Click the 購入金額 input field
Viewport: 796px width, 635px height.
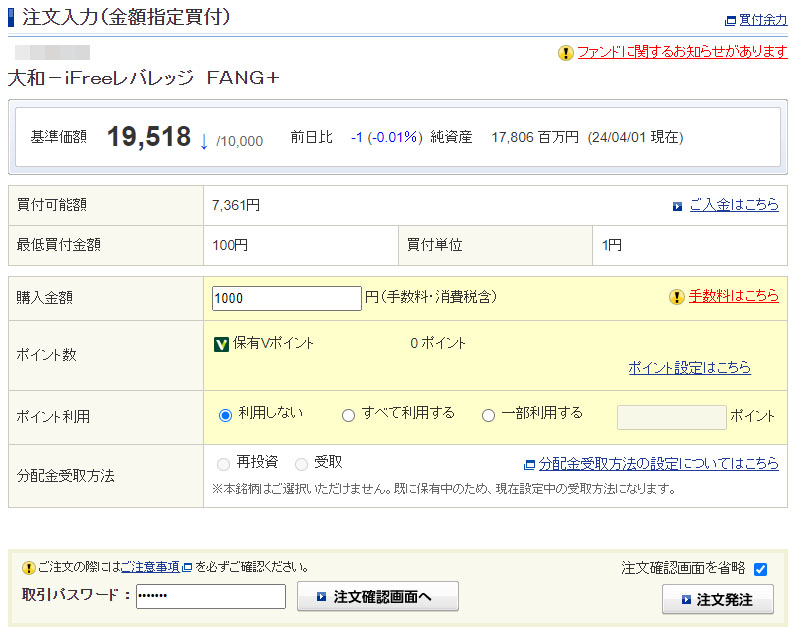(286, 298)
